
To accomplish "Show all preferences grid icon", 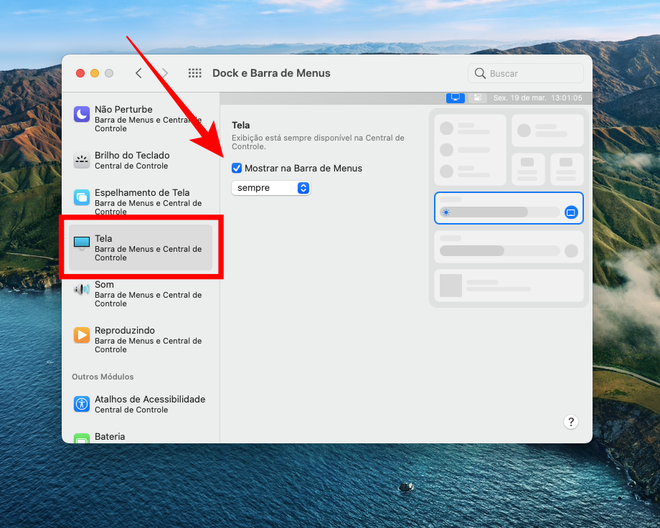I will click(x=194, y=73).
